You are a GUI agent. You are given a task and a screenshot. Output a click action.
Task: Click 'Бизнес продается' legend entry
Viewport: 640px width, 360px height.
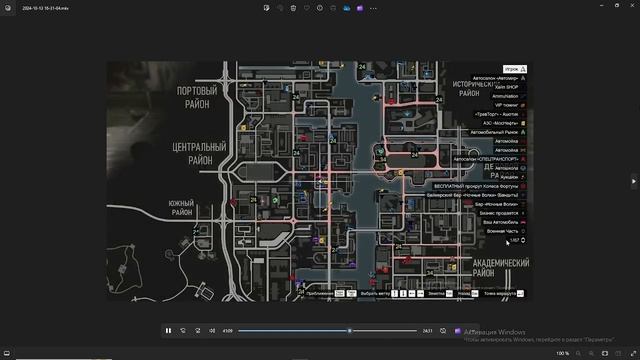pos(498,213)
